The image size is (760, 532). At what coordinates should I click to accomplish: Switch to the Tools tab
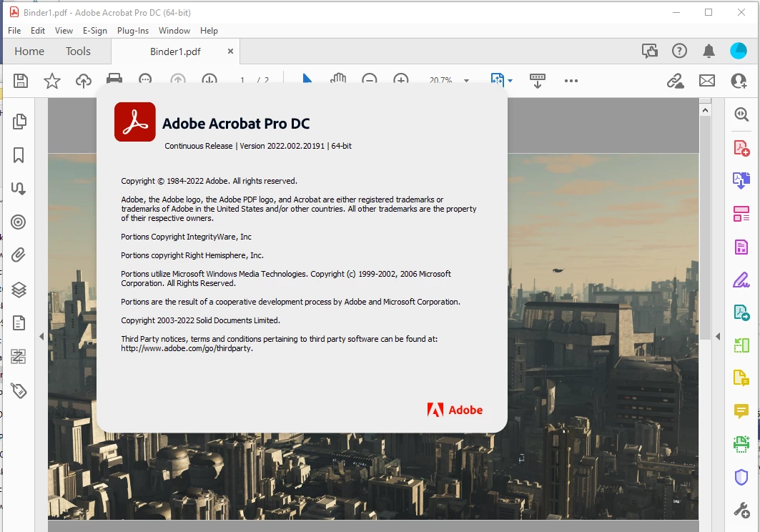pos(78,51)
